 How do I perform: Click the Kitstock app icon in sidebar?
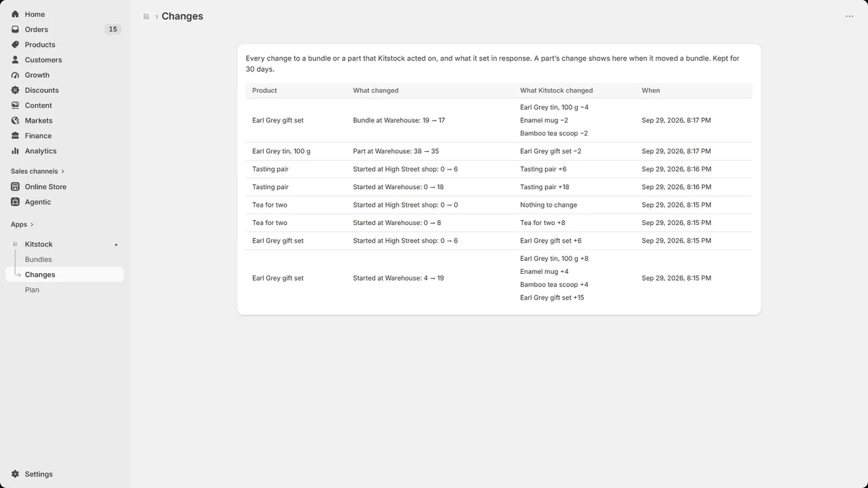[15, 244]
